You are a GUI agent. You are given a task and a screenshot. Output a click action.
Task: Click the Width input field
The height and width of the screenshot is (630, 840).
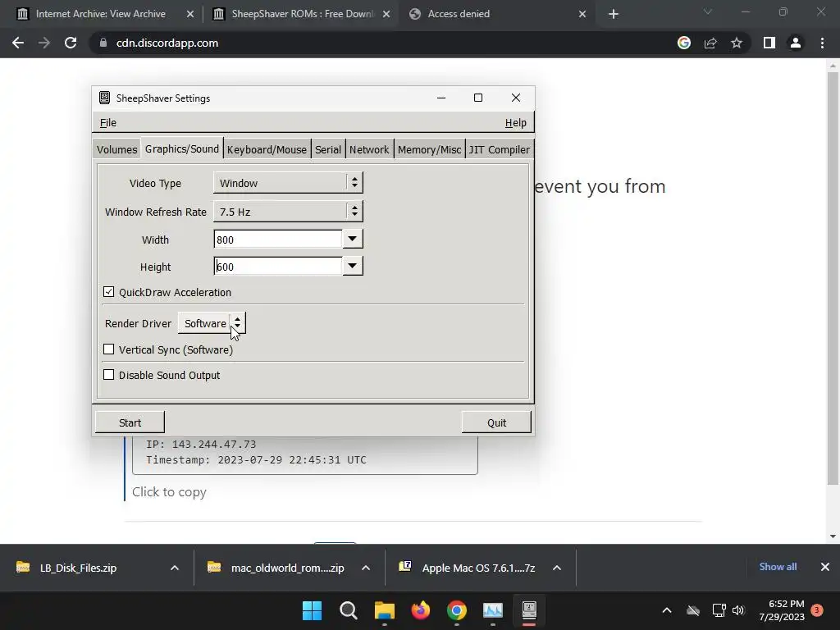pyautogui.click(x=277, y=239)
